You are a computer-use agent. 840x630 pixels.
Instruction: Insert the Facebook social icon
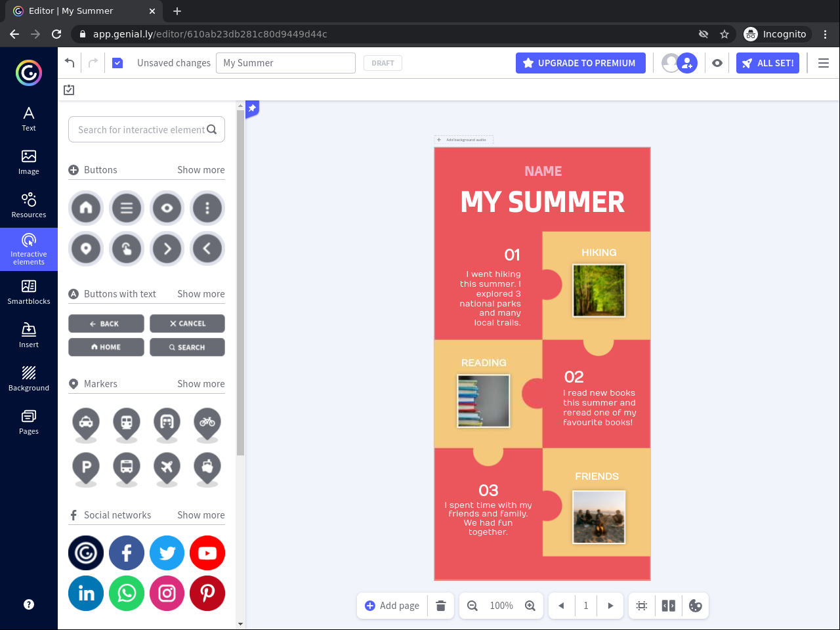point(127,553)
